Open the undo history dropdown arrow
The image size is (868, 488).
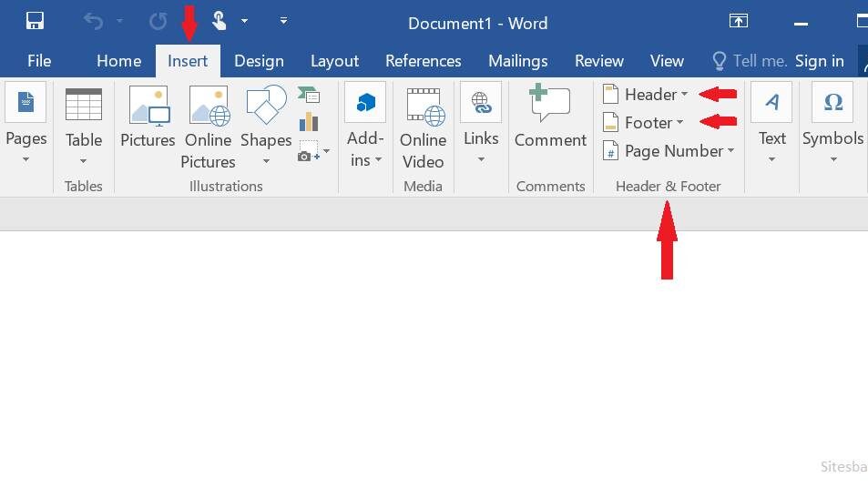[x=119, y=22]
